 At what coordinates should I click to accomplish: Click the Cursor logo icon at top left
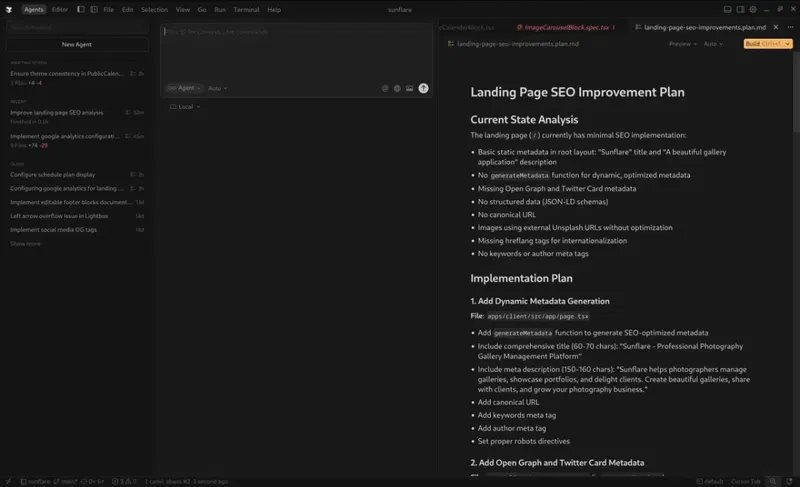tap(8, 9)
